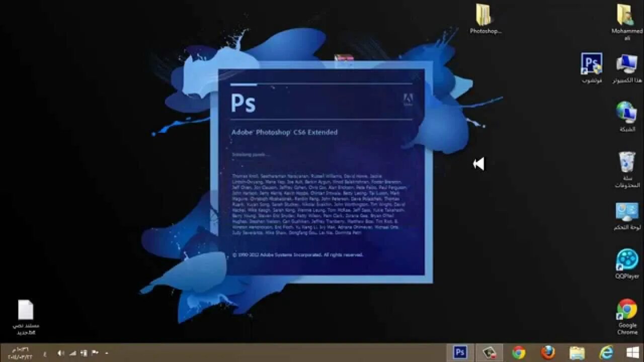Launch Internet Explorer from the taskbar
644x362 pixels.
pyautogui.click(x=606, y=352)
